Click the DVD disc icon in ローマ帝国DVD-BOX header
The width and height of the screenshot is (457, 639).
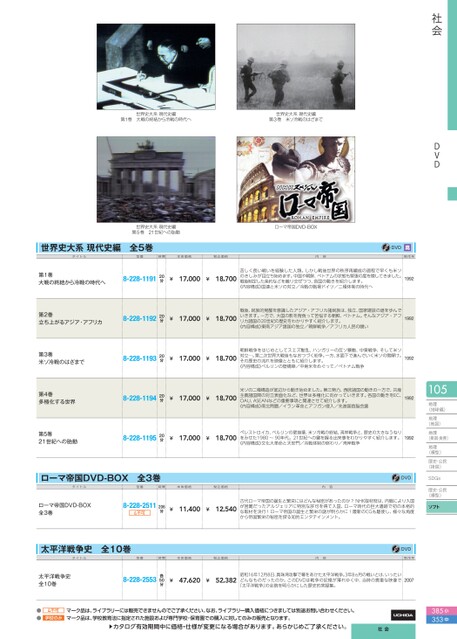click(395, 478)
